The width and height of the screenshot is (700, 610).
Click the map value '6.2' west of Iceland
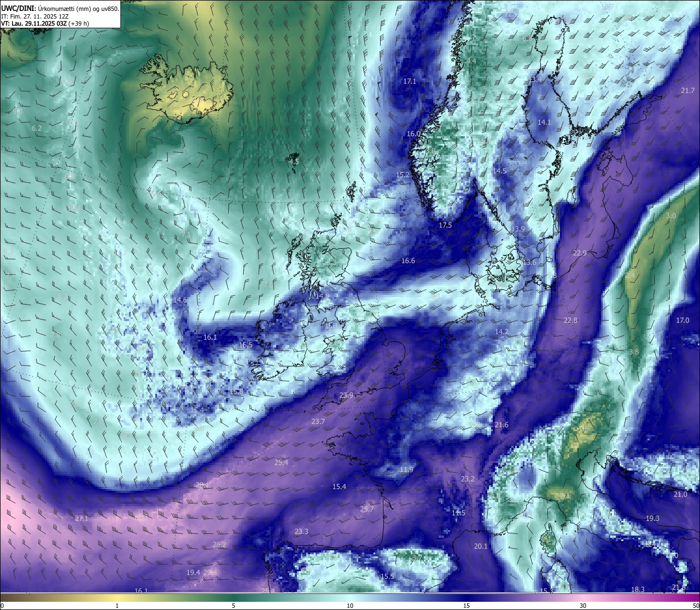tap(37, 128)
